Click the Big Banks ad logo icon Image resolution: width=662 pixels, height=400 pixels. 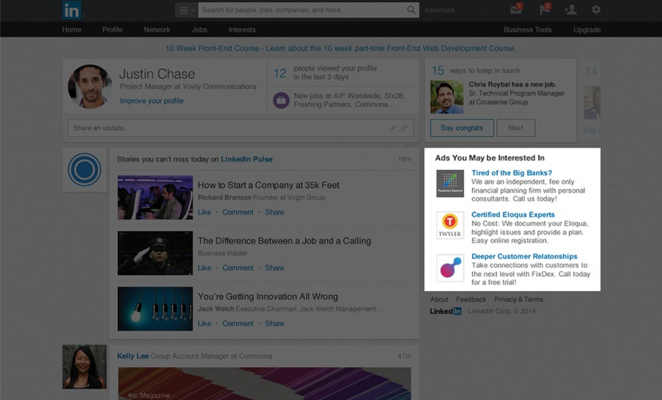tap(450, 183)
